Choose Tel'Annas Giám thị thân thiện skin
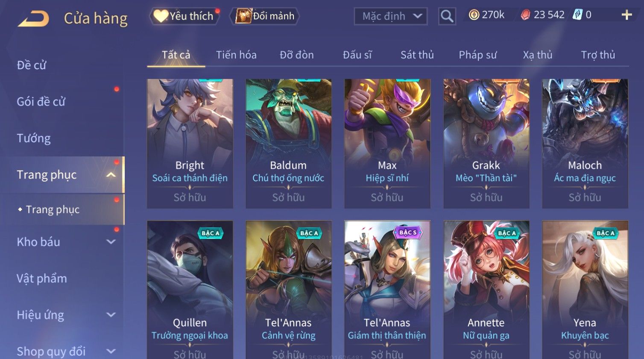 [387, 289]
